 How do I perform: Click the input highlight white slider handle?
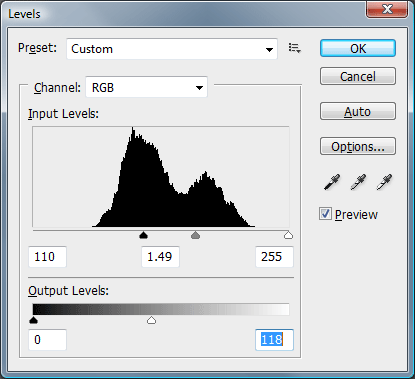[288, 236]
